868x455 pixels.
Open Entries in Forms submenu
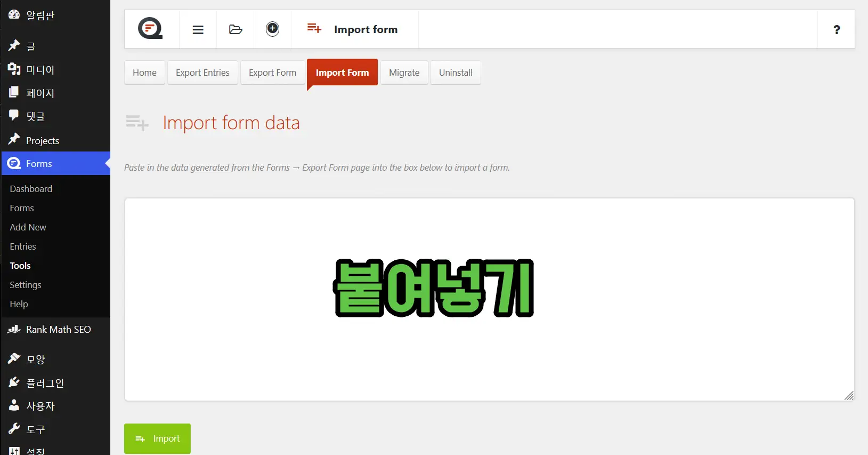23,246
